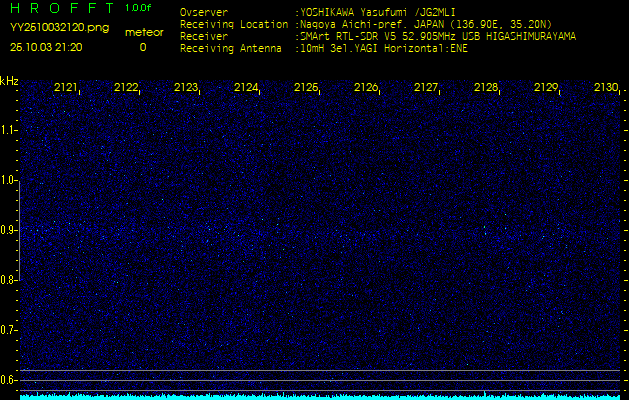Click the 2121 time marker

point(66,88)
